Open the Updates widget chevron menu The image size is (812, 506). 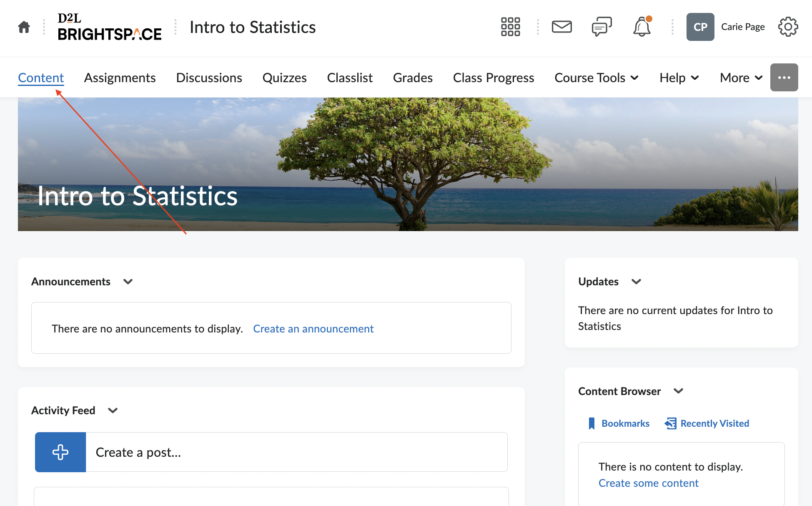(636, 282)
